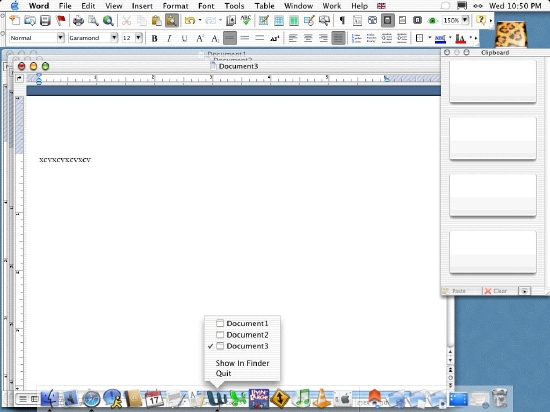Choose Document1 in Dock popup menu
Screen dimensions: 550x412
pos(242,323)
